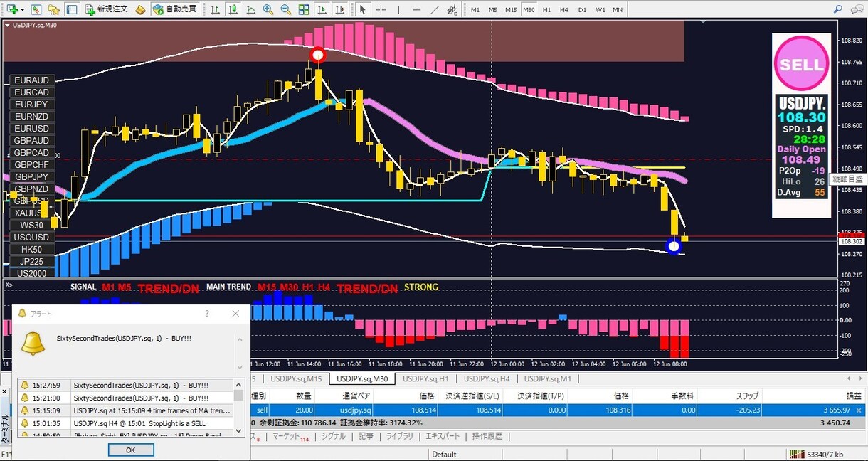
Task: Open the search magnifier in top-right
Action: pyautogui.click(x=837, y=9)
